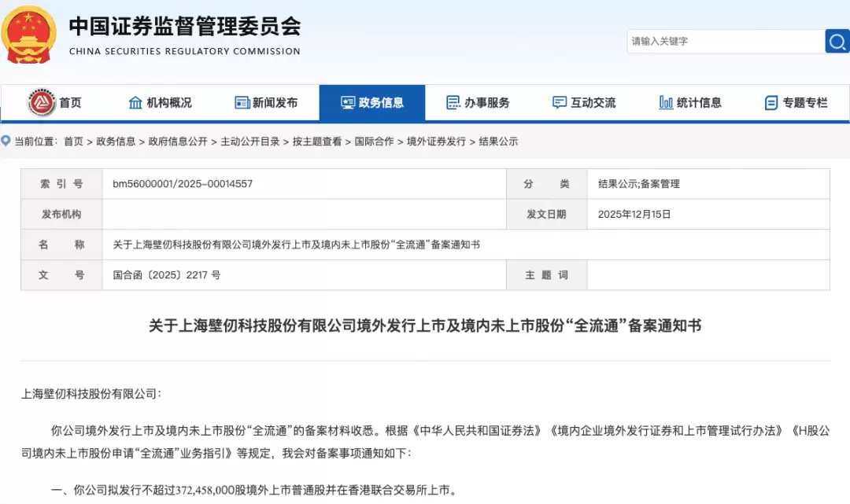The image size is (850, 504).
Task: Click the bold centered article heading
Action: pos(425,326)
